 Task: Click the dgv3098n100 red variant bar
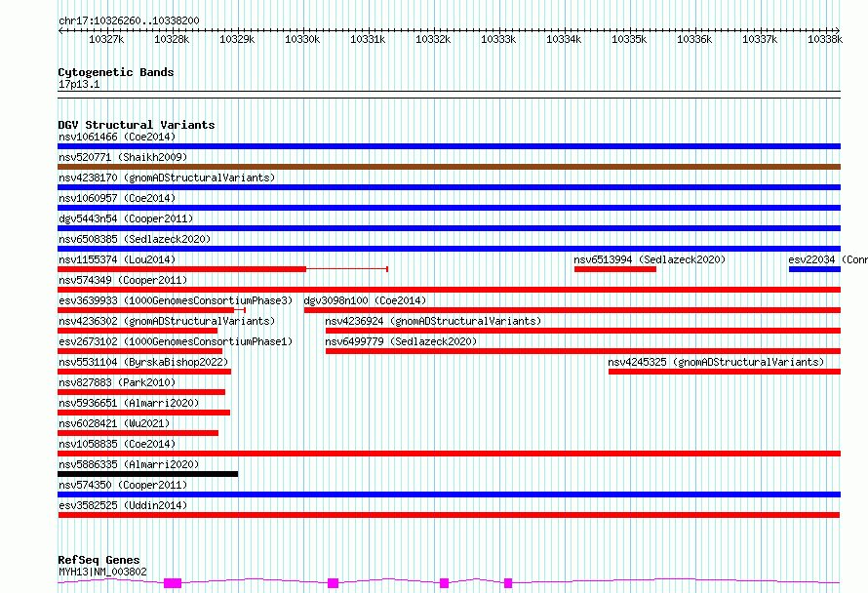(572, 310)
